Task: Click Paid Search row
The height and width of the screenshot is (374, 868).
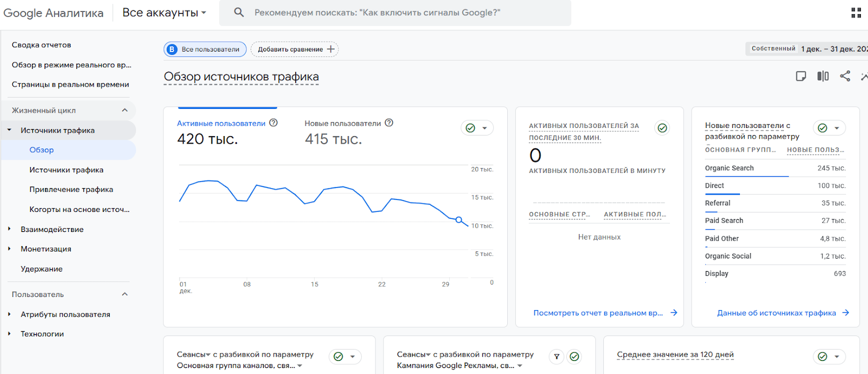Action: pyautogui.click(x=775, y=221)
